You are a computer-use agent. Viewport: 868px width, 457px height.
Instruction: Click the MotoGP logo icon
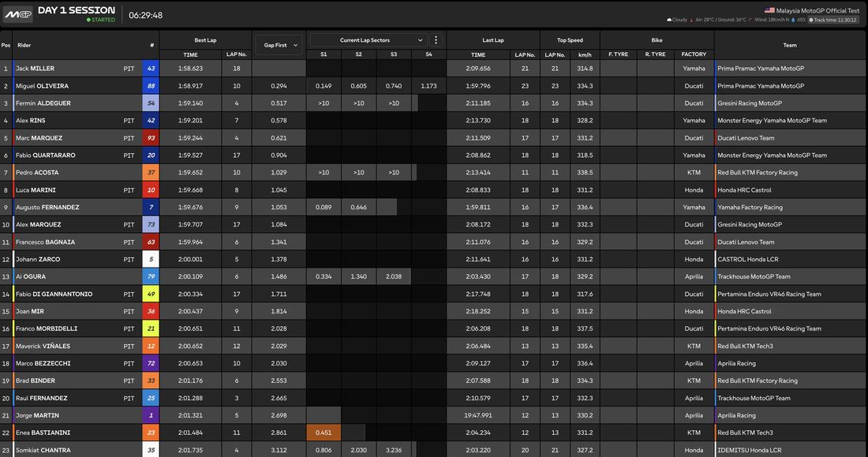(17, 14)
